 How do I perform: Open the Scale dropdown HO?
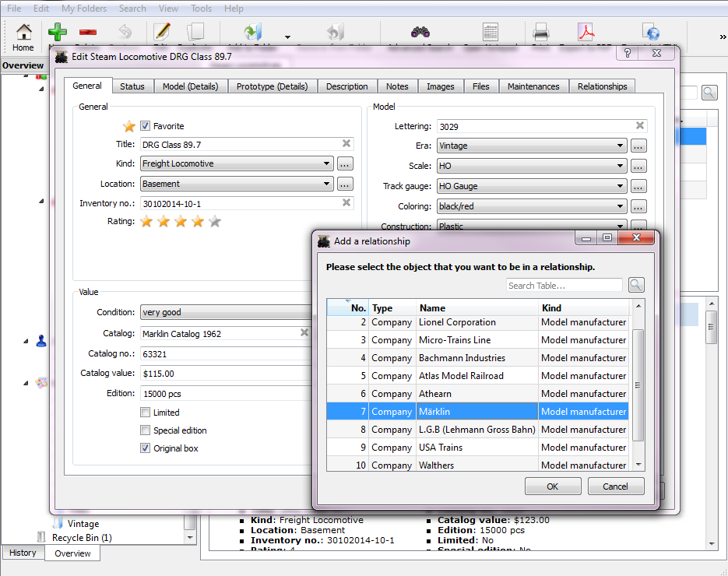point(532,166)
